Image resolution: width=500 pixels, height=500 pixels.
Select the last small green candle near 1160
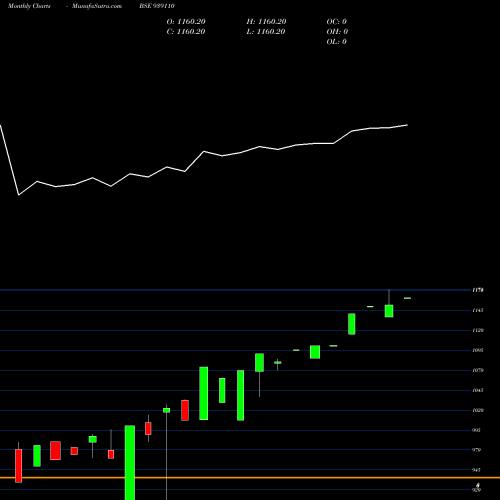[407, 298]
